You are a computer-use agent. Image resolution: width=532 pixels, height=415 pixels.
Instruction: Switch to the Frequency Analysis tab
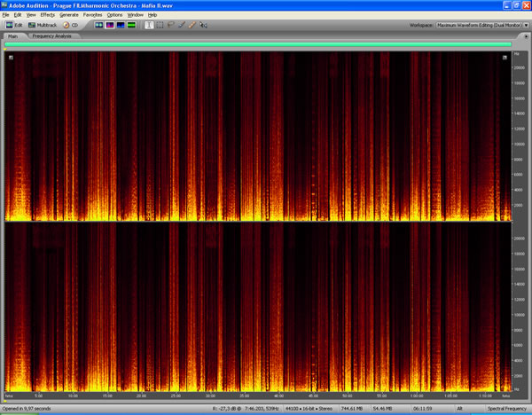point(51,35)
